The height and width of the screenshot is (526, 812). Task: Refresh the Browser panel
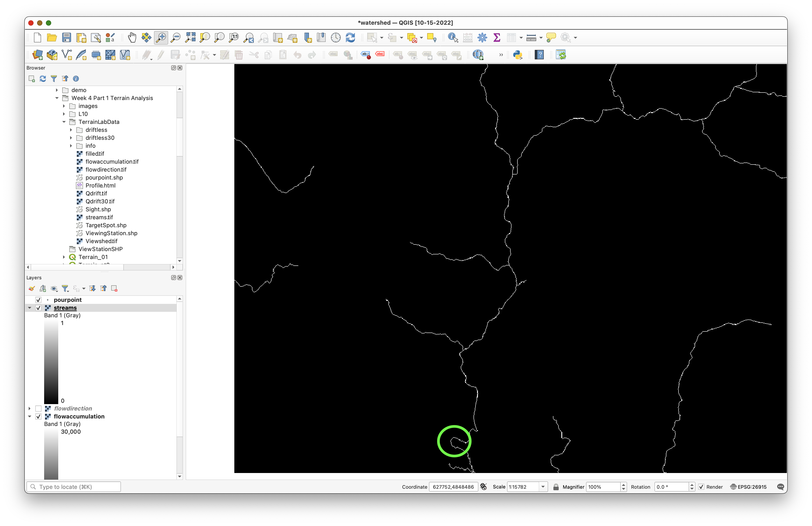[43, 79]
